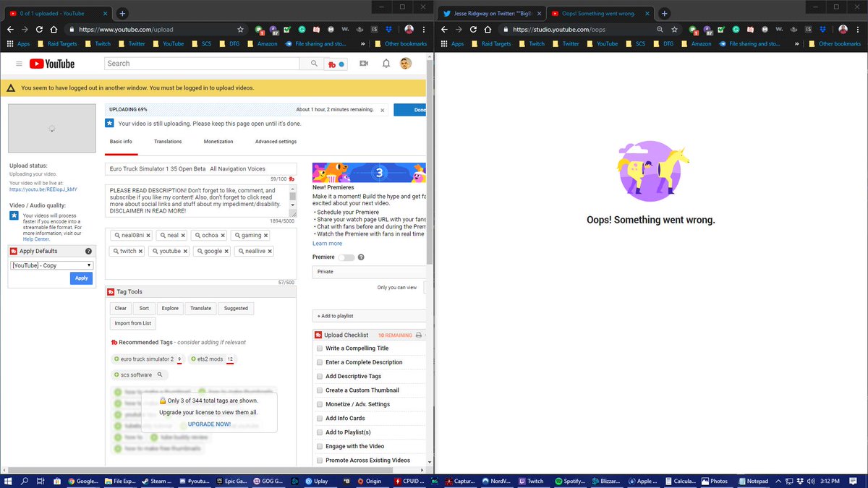The height and width of the screenshot is (488, 868).
Task: Open Dropbox extension in the left browser
Action: 389,30
